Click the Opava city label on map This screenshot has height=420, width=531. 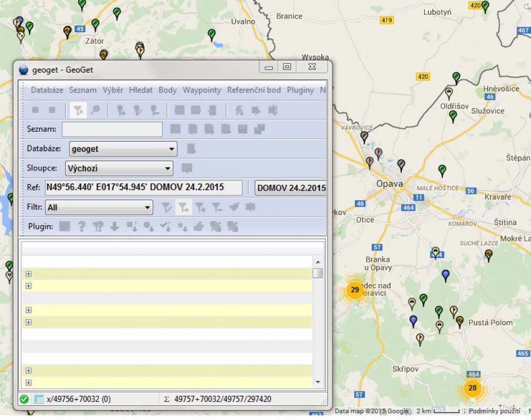[389, 184]
